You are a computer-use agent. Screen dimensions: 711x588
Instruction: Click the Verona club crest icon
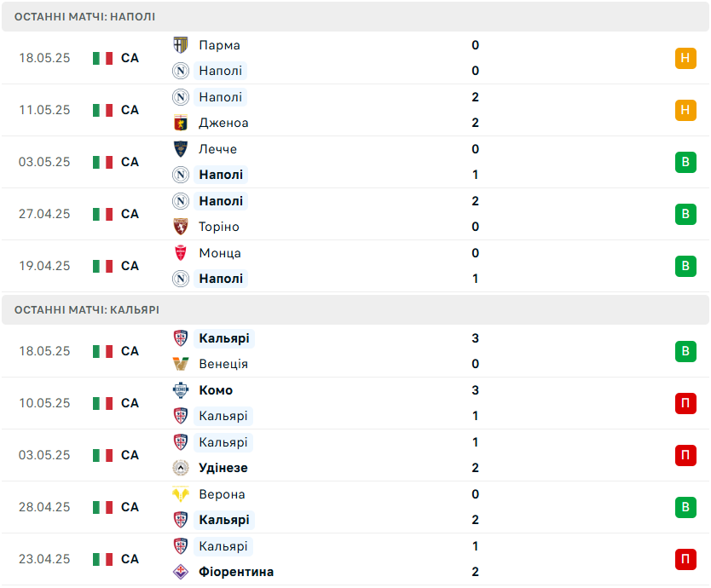coord(181,494)
